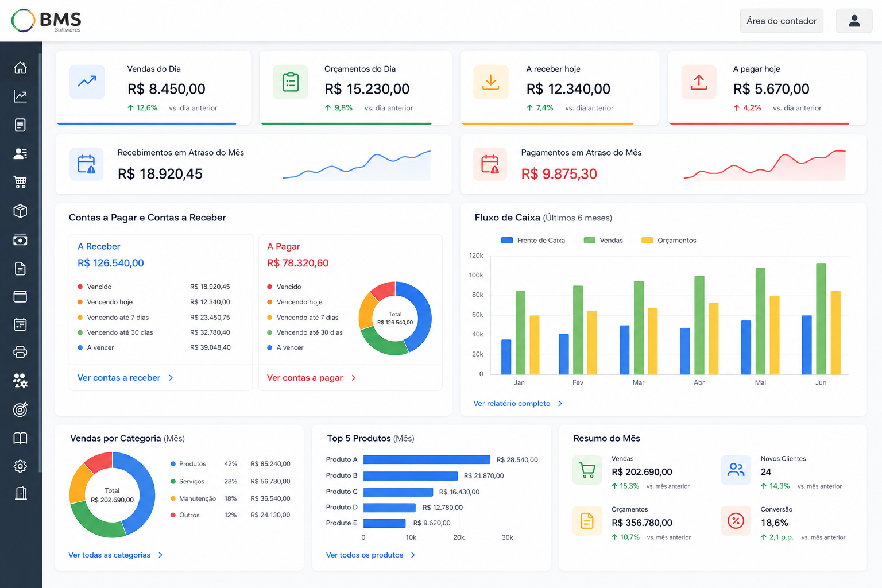
Task: Click the overdue payments amount R$ 9.875,30
Action: [559, 174]
